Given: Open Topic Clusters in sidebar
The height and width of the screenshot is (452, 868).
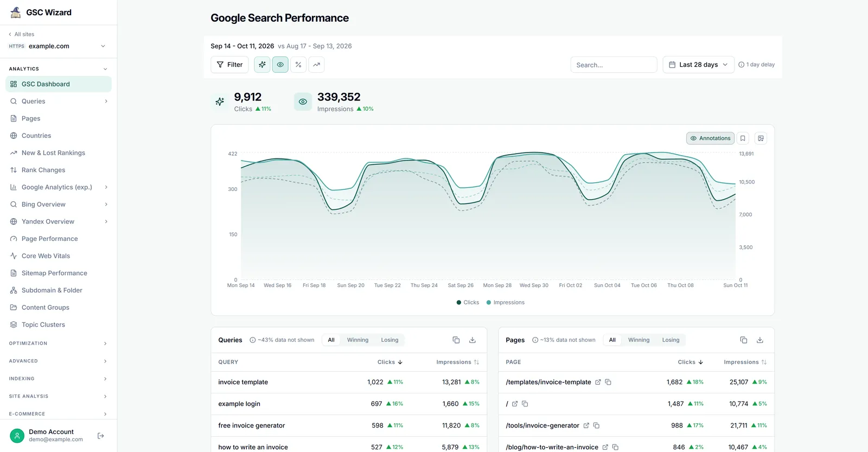Looking at the screenshot, I should click(x=59, y=324).
